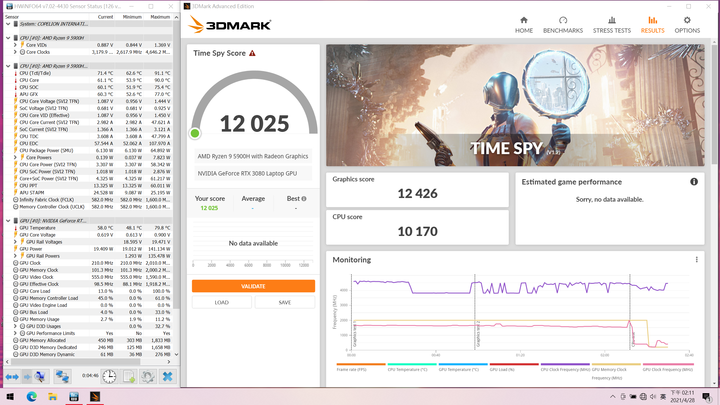Launch Microsoft Edge from the taskbar
This screenshot has width=720, height=405.
pyautogui.click(x=31, y=397)
